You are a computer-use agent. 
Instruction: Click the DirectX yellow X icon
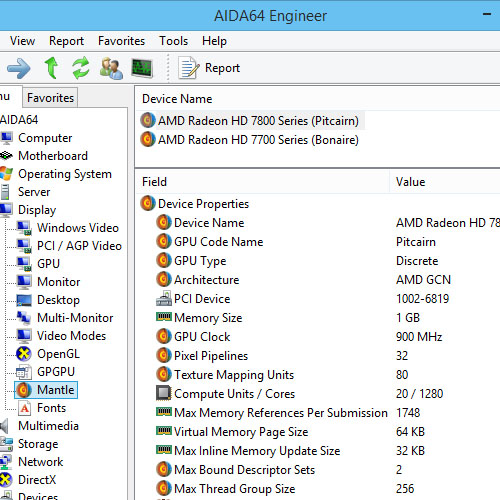pyautogui.click(x=6, y=480)
